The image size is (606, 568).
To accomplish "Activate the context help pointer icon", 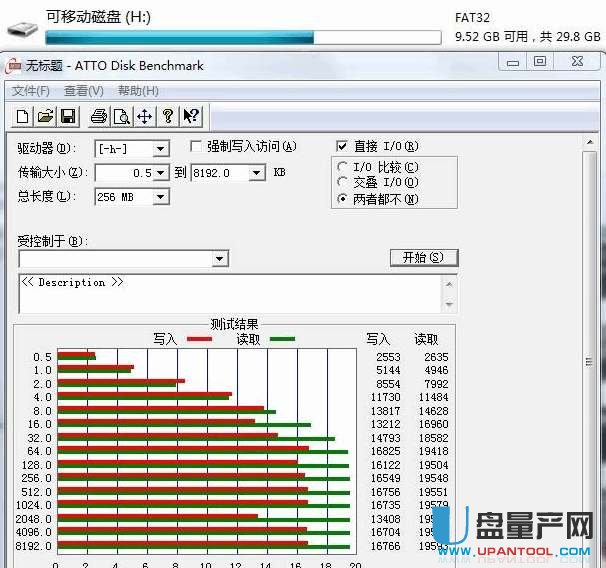I will [191, 117].
